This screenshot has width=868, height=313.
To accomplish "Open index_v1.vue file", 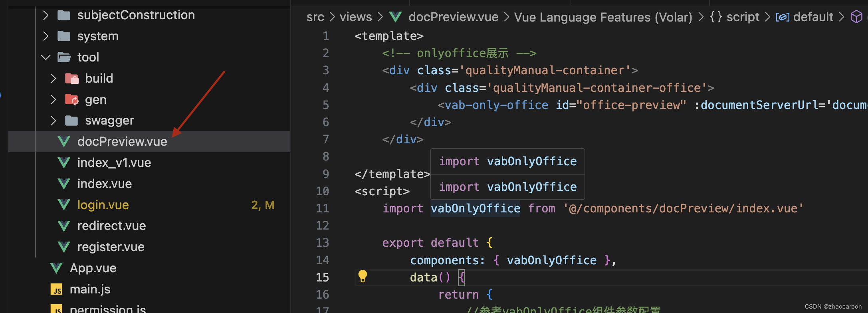I will click(x=149, y=163).
